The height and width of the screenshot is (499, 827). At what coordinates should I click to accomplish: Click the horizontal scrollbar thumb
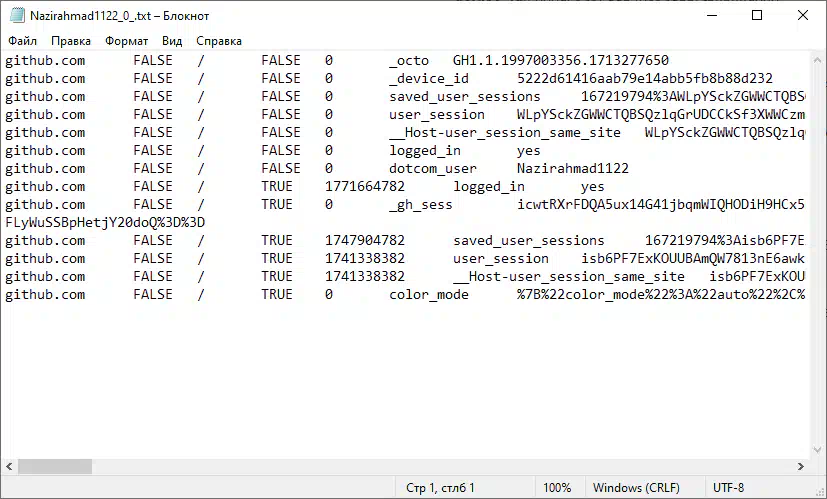pos(55,466)
